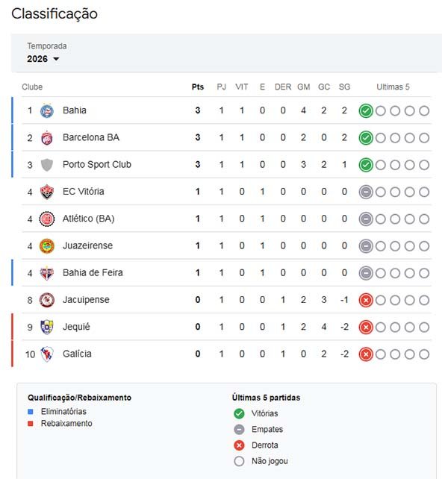The height and width of the screenshot is (479, 448).
Task: Click the SG column header
Action: coord(344,87)
